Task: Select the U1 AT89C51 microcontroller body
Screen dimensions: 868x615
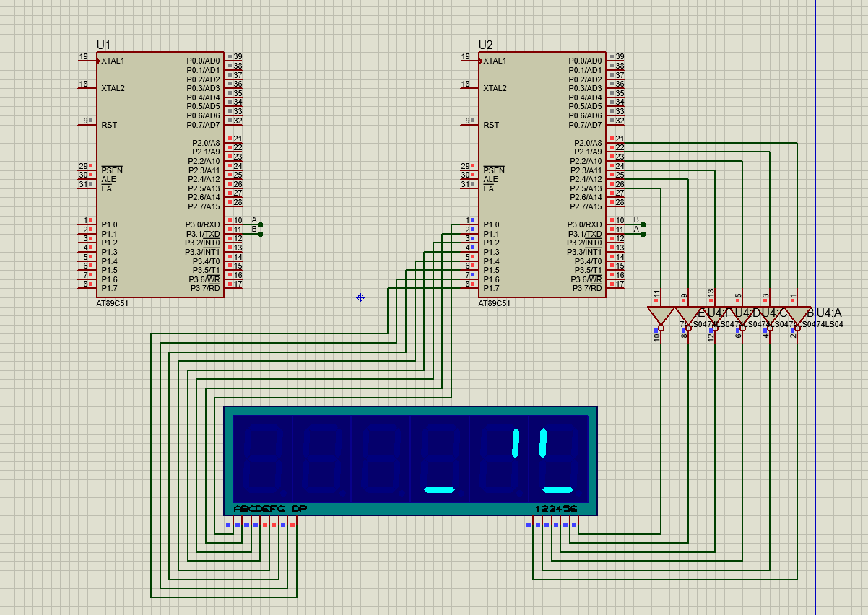Action: pyautogui.click(x=160, y=174)
